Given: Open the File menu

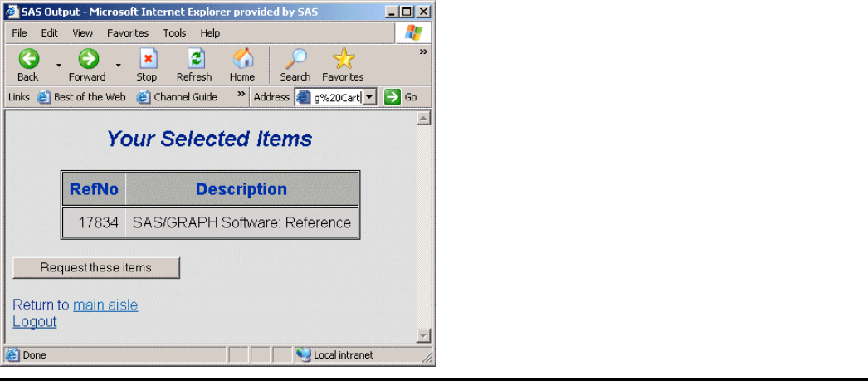Looking at the screenshot, I should click(x=19, y=33).
